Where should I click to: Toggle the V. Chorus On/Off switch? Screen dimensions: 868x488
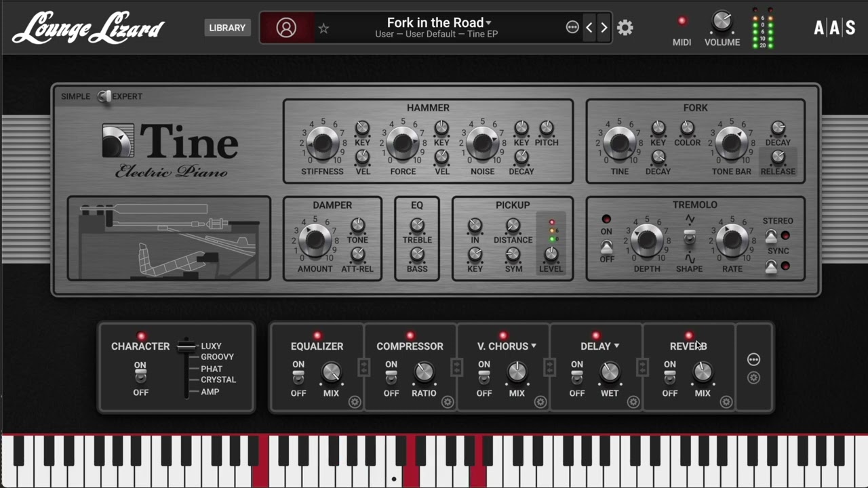click(484, 378)
